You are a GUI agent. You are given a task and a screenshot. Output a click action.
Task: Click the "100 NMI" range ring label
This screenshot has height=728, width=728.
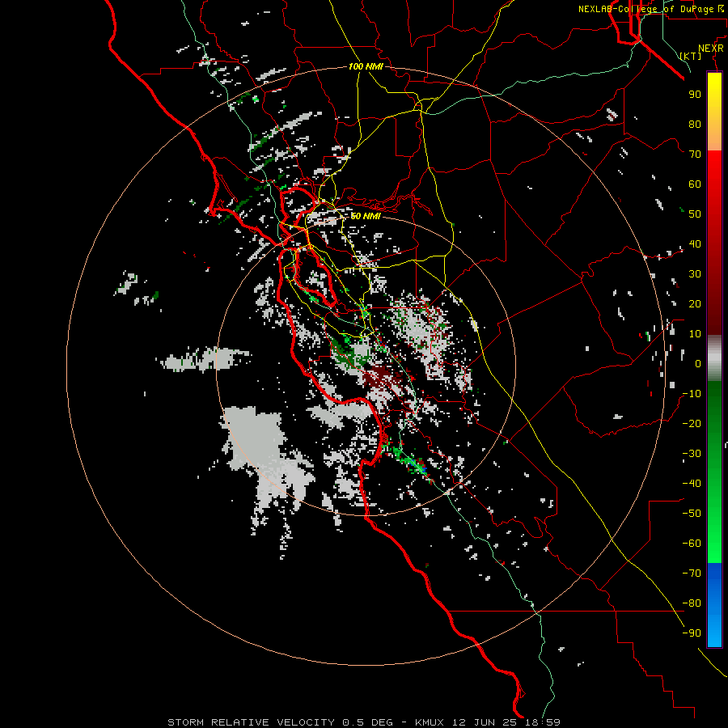pos(366,67)
